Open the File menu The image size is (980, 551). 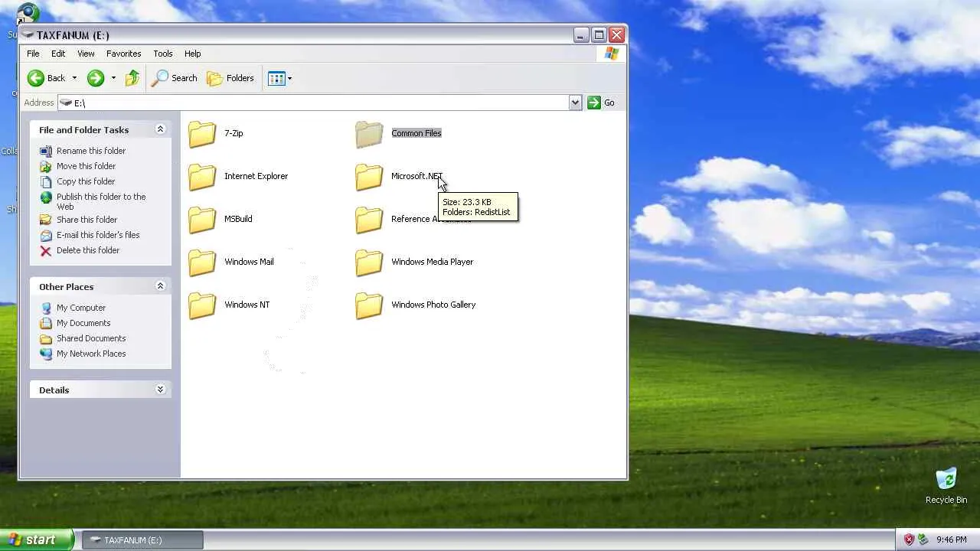[x=33, y=54]
